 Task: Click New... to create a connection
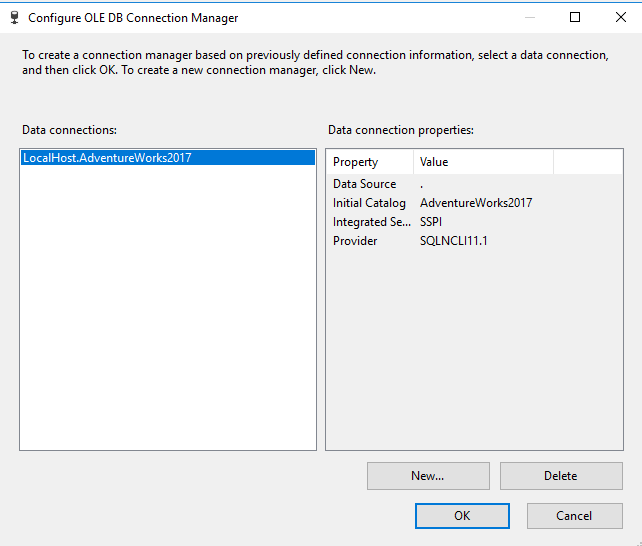point(428,476)
